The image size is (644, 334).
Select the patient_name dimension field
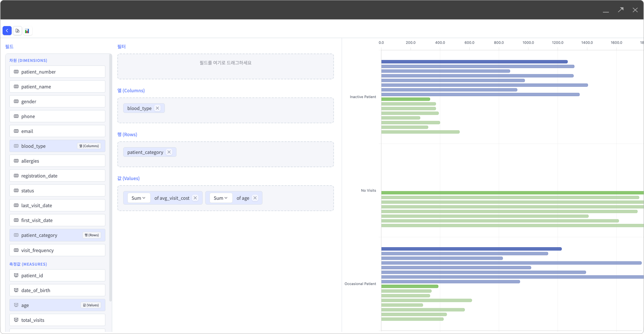tap(57, 87)
